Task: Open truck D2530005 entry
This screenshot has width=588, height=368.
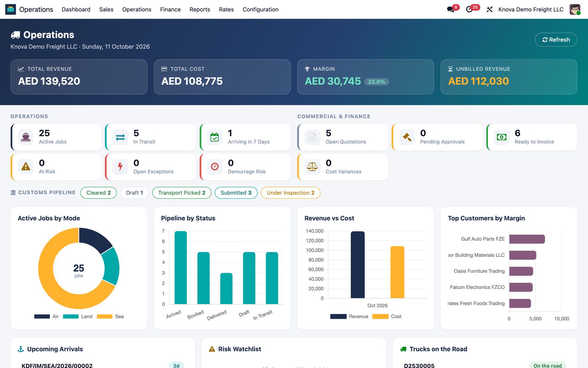Action: pyautogui.click(x=419, y=365)
